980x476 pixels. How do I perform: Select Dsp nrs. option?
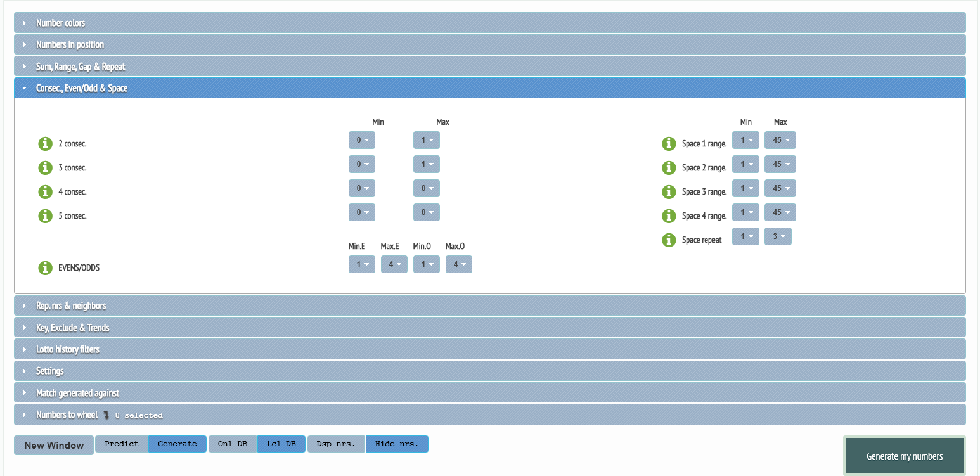tap(337, 444)
